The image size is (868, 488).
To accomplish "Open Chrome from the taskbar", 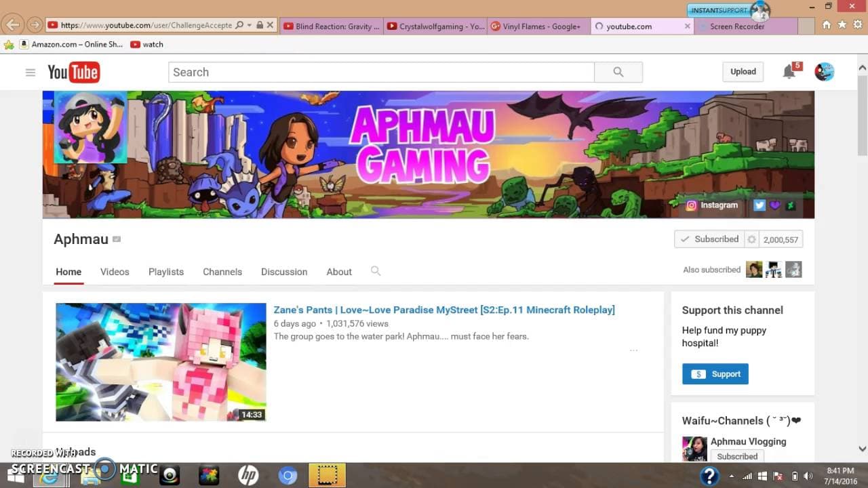I will (x=288, y=476).
